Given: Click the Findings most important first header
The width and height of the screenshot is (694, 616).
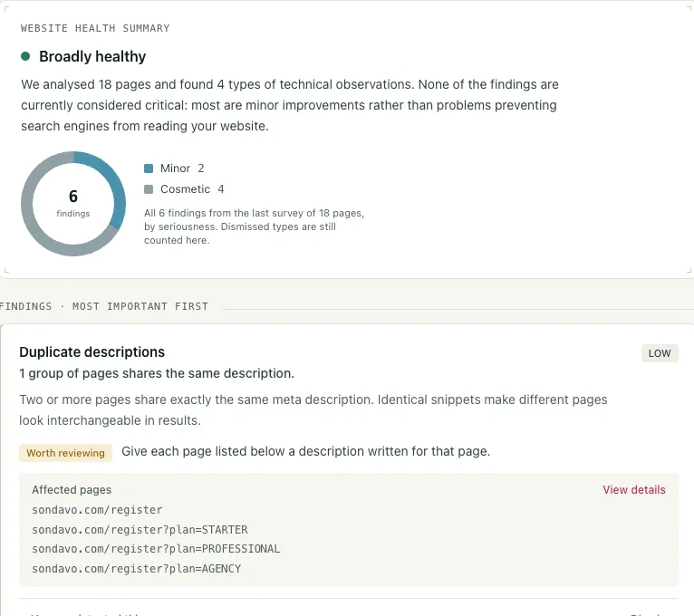Looking at the screenshot, I should point(104,306).
